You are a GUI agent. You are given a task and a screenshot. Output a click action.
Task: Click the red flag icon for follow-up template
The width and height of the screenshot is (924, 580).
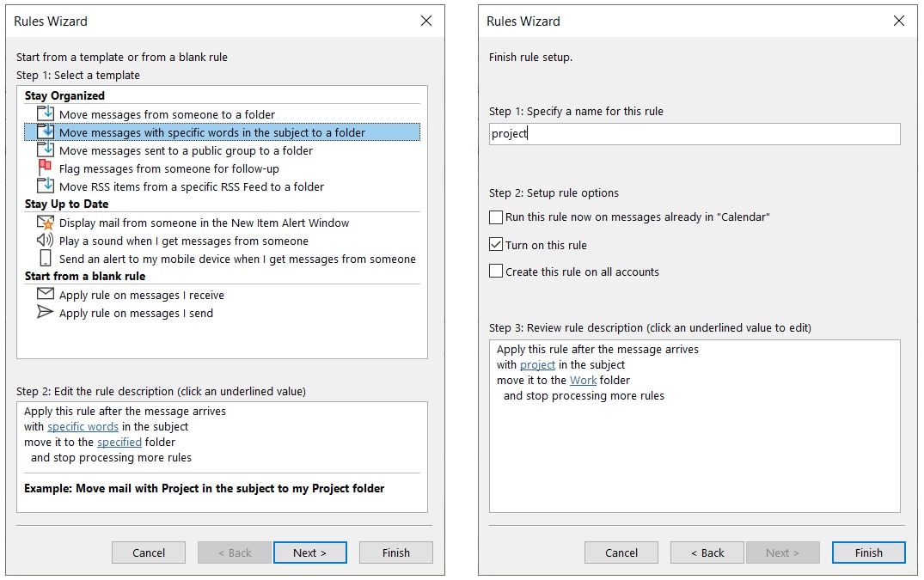pos(49,168)
